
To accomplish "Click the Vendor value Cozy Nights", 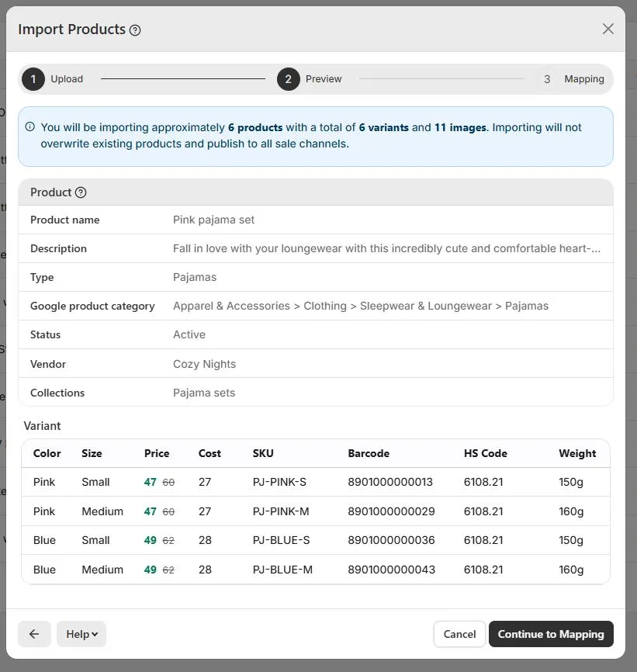I will click(204, 364).
